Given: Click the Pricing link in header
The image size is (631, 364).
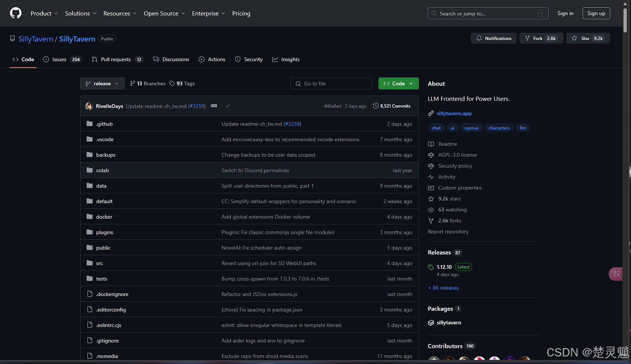Looking at the screenshot, I should tap(241, 14).
